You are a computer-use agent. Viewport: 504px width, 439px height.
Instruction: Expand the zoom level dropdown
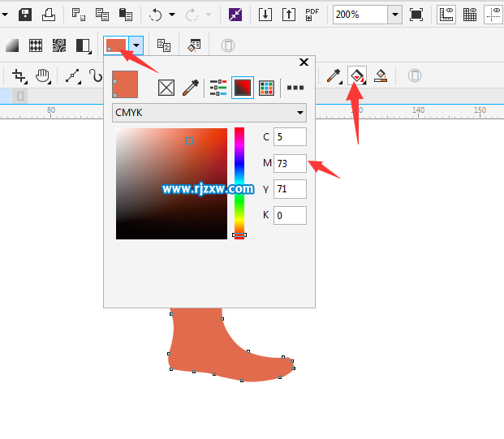[395, 15]
